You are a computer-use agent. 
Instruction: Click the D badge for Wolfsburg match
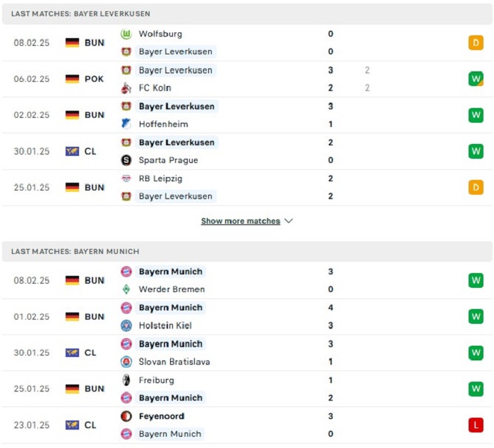(476, 42)
